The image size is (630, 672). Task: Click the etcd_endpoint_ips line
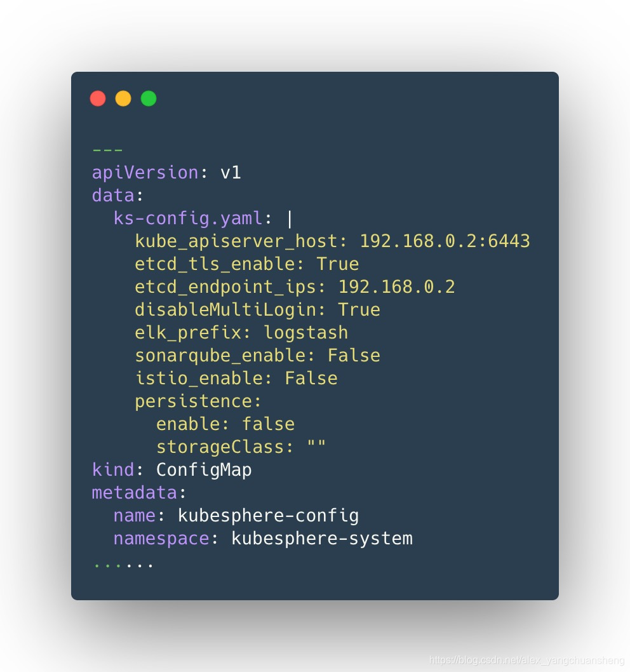295,287
